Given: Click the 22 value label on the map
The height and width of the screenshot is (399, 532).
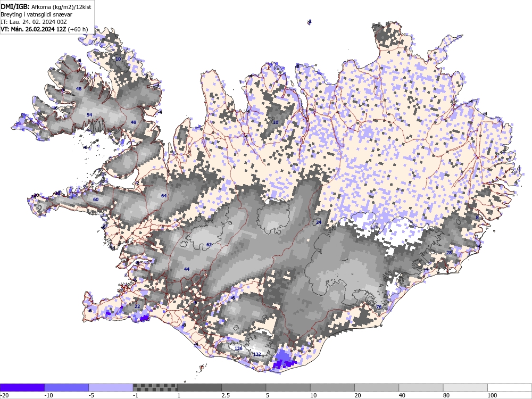Looking at the screenshot, I should pos(137,306).
